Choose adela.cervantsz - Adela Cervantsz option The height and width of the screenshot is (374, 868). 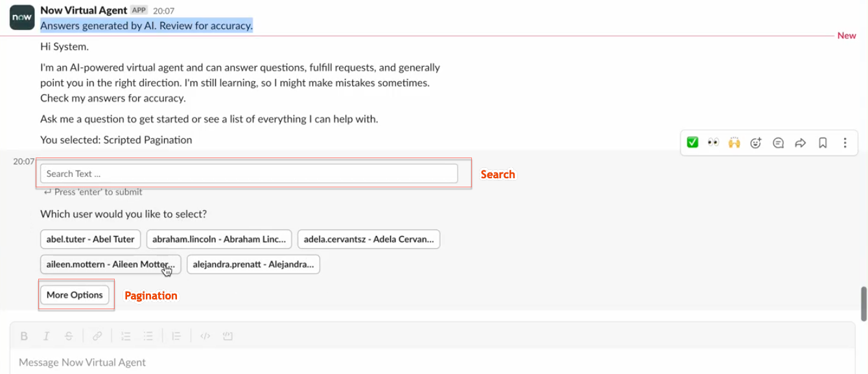(369, 239)
